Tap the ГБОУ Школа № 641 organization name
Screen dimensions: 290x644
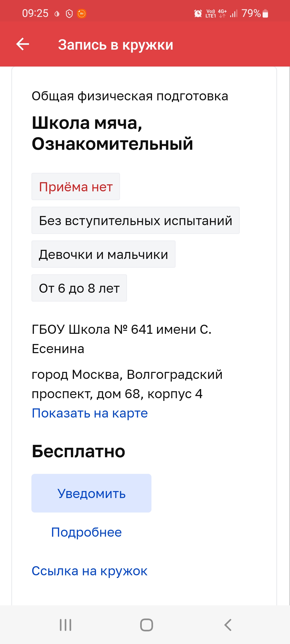coord(121,339)
